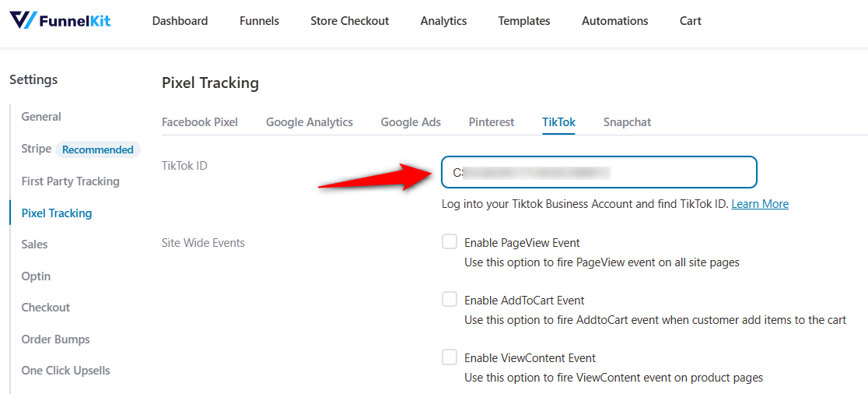This screenshot has width=868, height=394.
Task: Select First Party Tracking in sidebar
Action: point(70,181)
